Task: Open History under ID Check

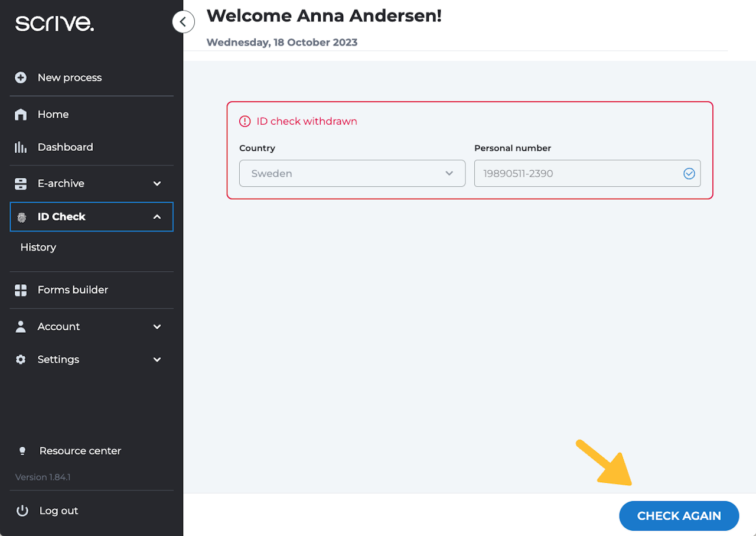Action: (38, 247)
